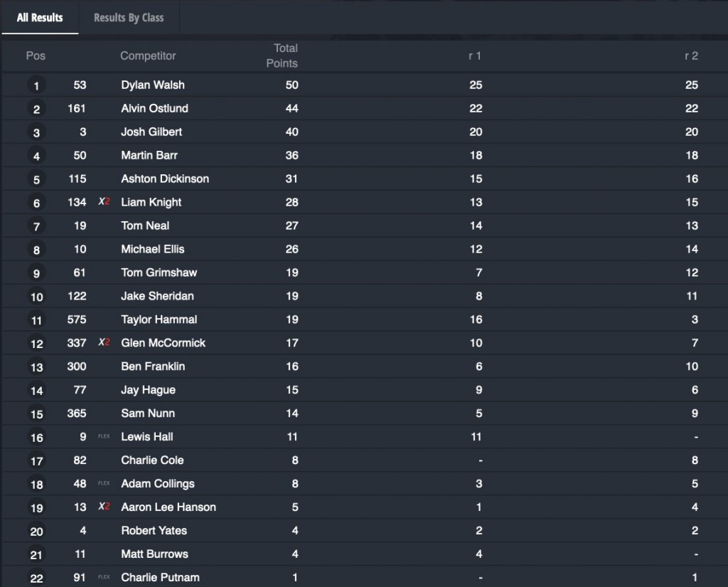The height and width of the screenshot is (587, 728).
Task: Click the FLEX badge beside Charlie Putnam
Action: pyautogui.click(x=104, y=578)
